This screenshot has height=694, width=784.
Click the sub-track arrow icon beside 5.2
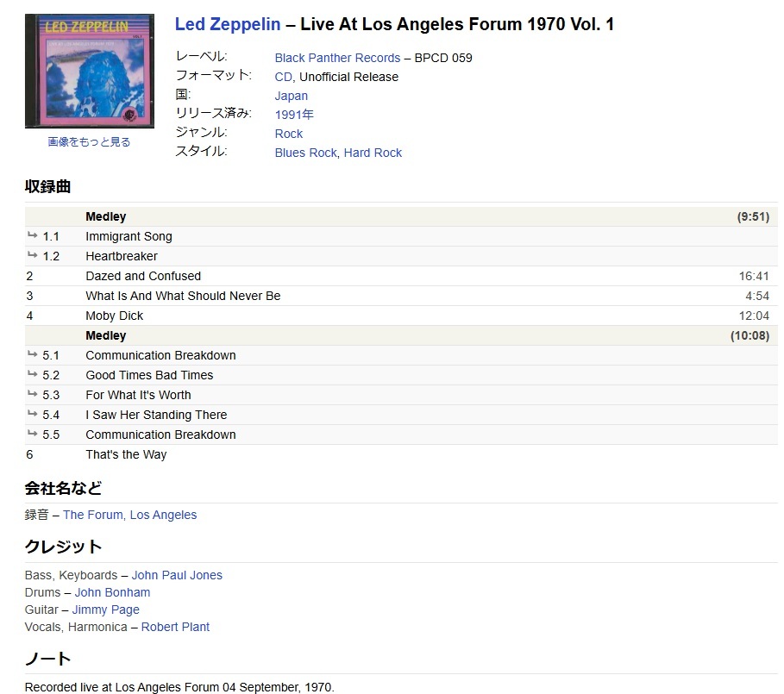pyautogui.click(x=33, y=374)
